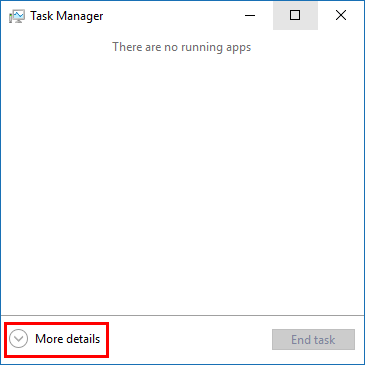Expand Task Manager with the circled chevron icon
Screen dimensions: 365x365
tap(19, 339)
